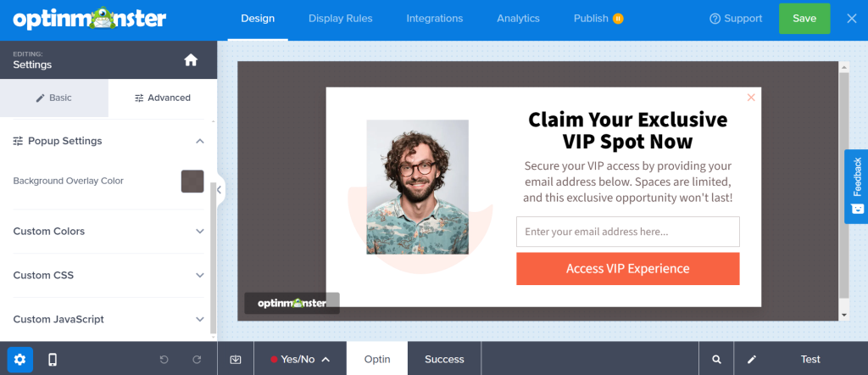The height and width of the screenshot is (375, 868).
Task: Click the inbox tray icon in bottom bar
Action: pos(236,360)
